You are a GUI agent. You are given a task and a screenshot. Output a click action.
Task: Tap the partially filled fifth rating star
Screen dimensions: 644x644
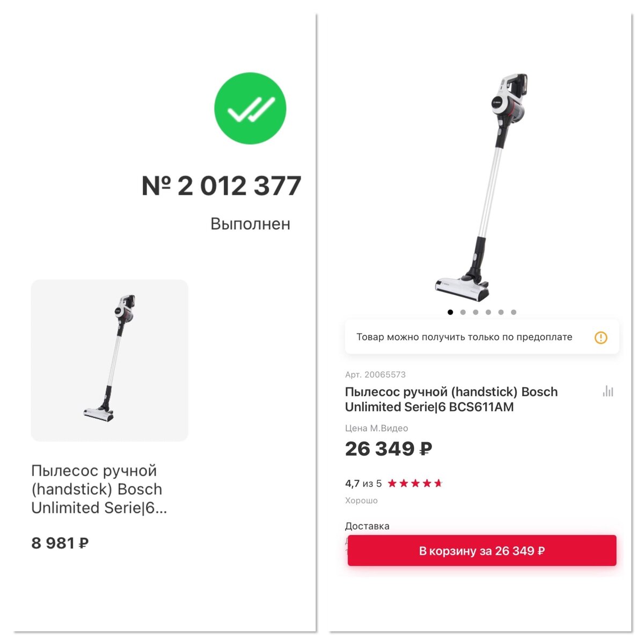[438, 484]
